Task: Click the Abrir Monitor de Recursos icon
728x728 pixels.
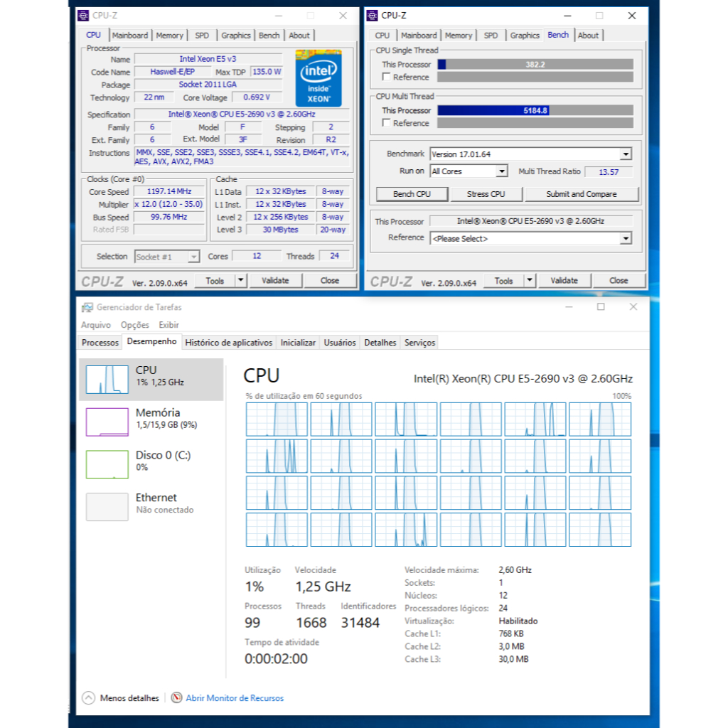Action: pyautogui.click(x=176, y=697)
